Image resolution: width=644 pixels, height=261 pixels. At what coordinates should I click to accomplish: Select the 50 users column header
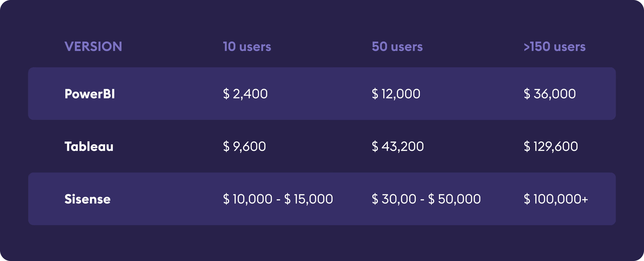click(x=397, y=46)
